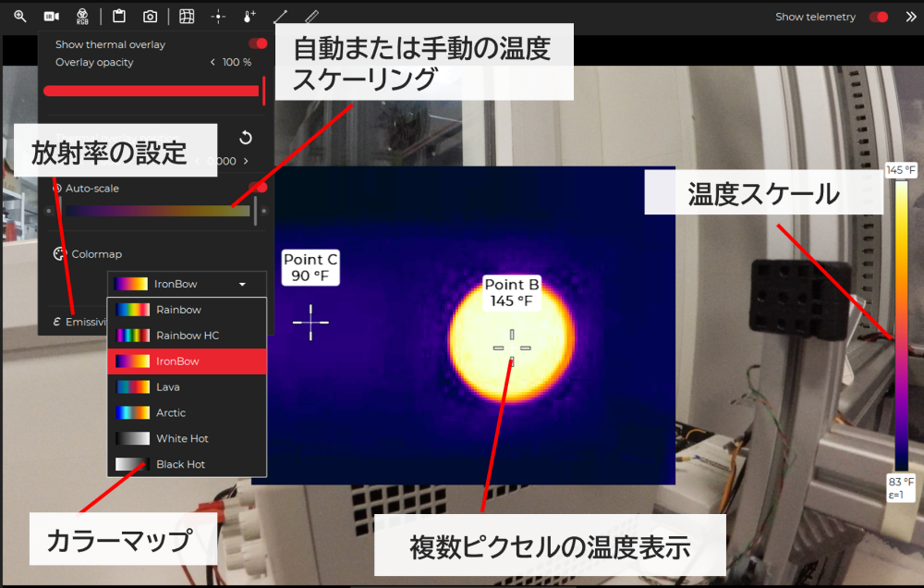The image size is (924, 588).
Task: Choose Rainbow colormap option
Action: (187, 310)
